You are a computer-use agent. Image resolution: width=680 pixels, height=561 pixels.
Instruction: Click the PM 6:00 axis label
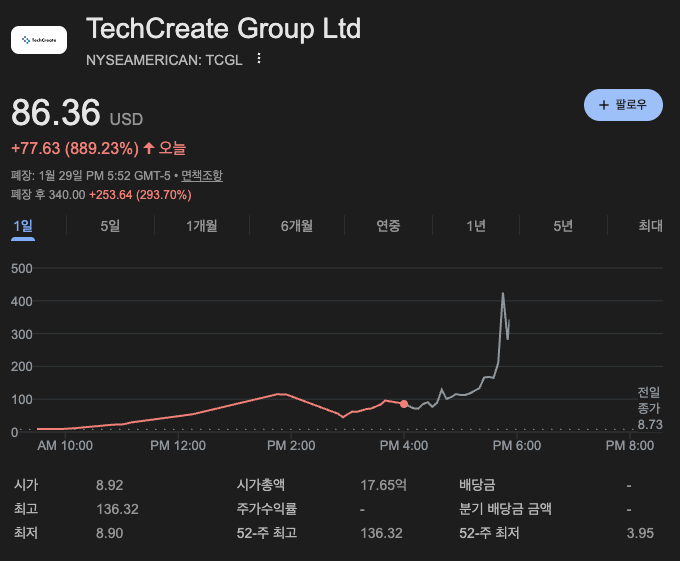[x=517, y=445]
